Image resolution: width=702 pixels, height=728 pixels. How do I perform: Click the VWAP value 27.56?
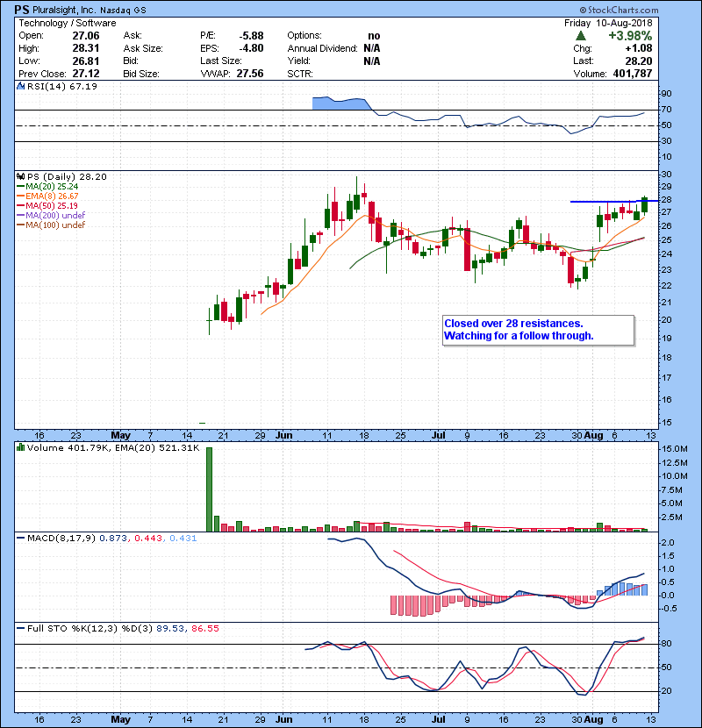(250, 74)
